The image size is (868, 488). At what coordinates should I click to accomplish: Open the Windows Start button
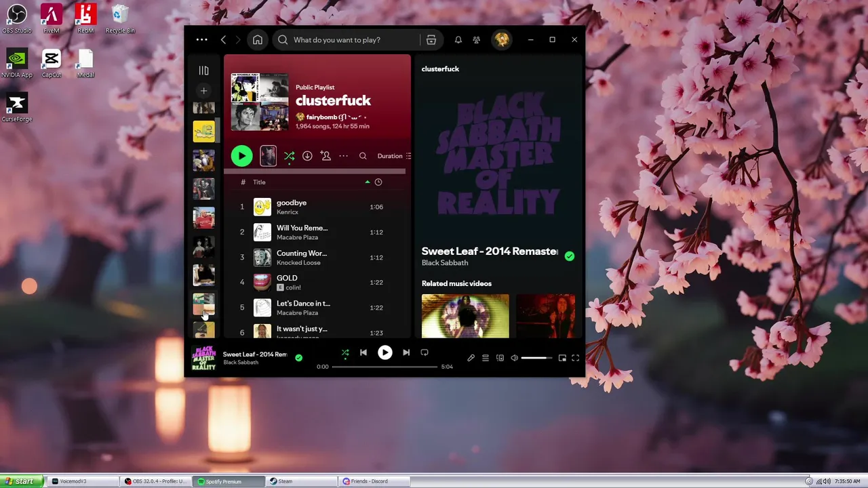coord(22,481)
